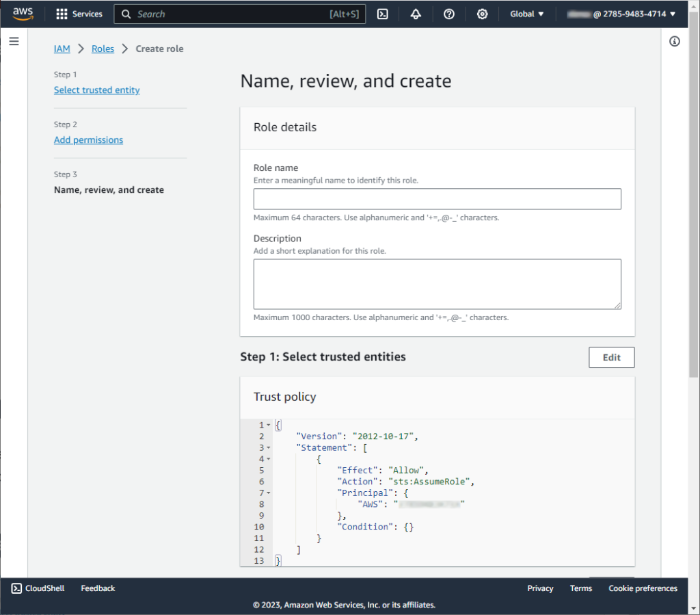This screenshot has width=700, height=615.
Task: Open the Services grid menu
Action: [79, 14]
